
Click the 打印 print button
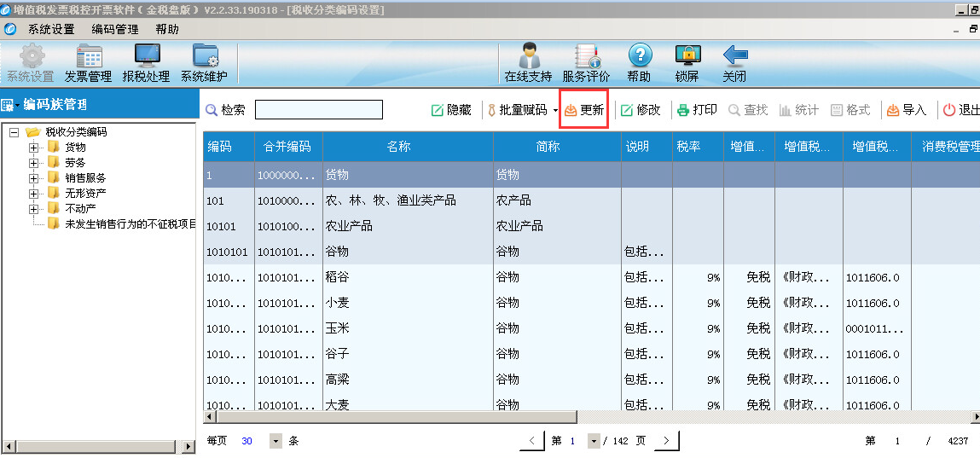coord(698,110)
